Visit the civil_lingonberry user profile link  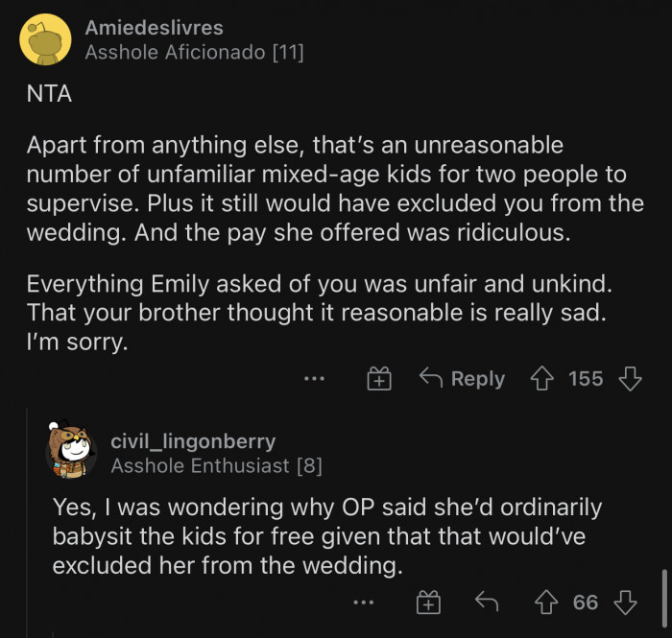tap(193, 441)
